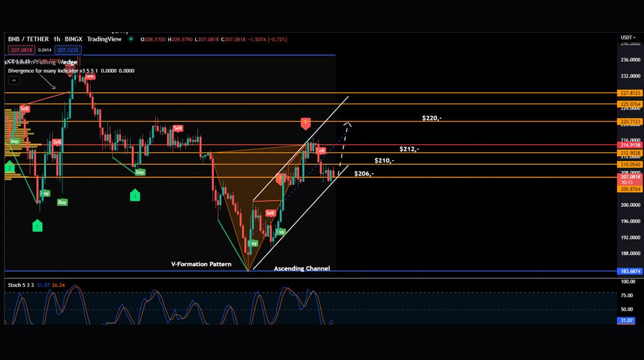Viewport: 644px width, 360px height.
Task: Click the 220.7123 price axis label
Action: (630, 121)
